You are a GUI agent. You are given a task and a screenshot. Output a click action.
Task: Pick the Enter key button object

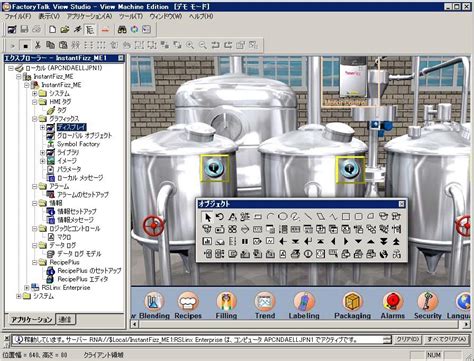click(x=308, y=241)
